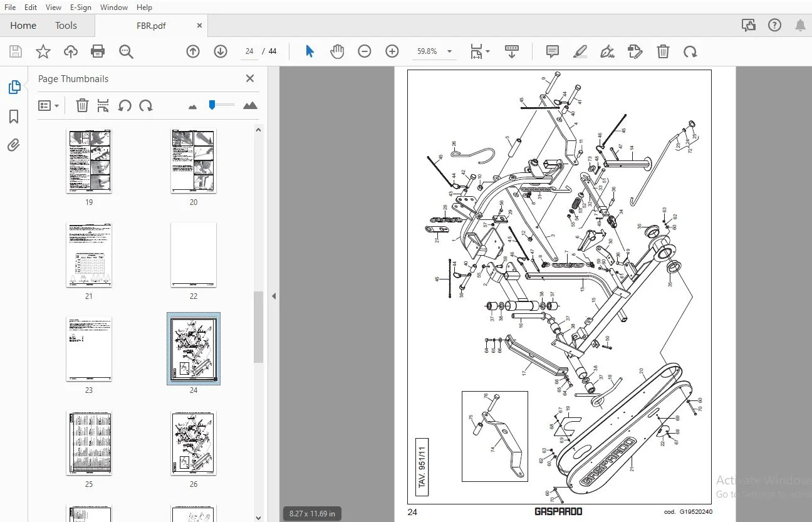Image resolution: width=812 pixels, height=522 pixels.
Task: Add a comment sticky note
Action: 553,51
